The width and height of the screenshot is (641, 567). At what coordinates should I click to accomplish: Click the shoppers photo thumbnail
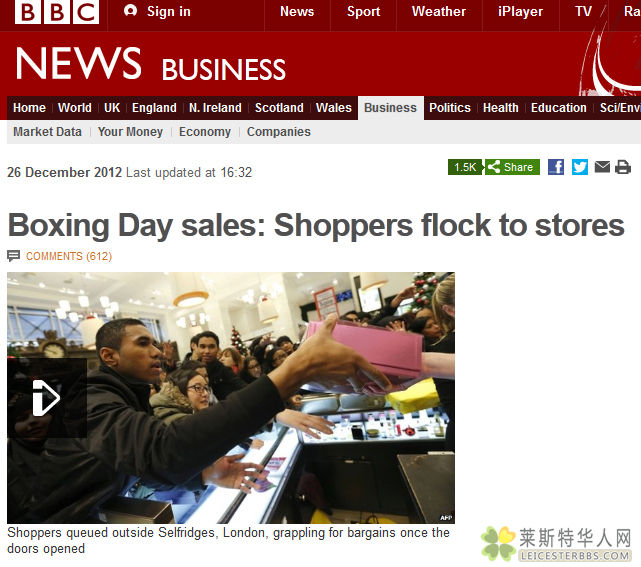(231, 398)
